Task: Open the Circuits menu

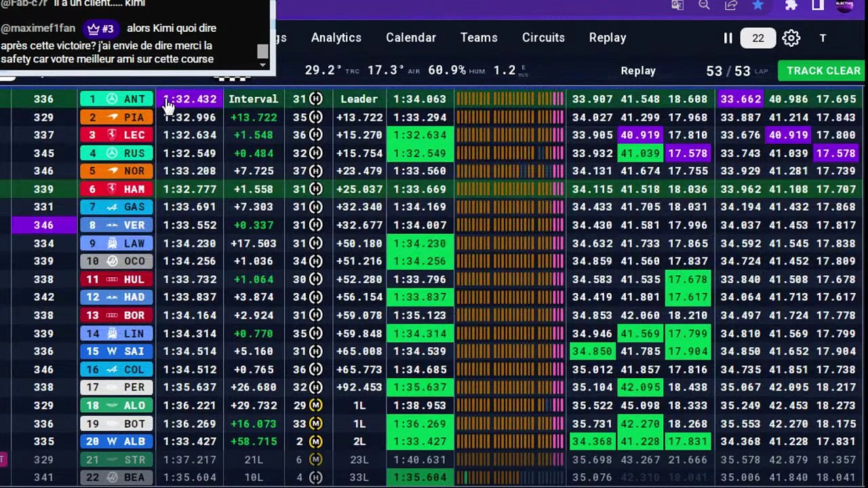Action: tap(543, 38)
